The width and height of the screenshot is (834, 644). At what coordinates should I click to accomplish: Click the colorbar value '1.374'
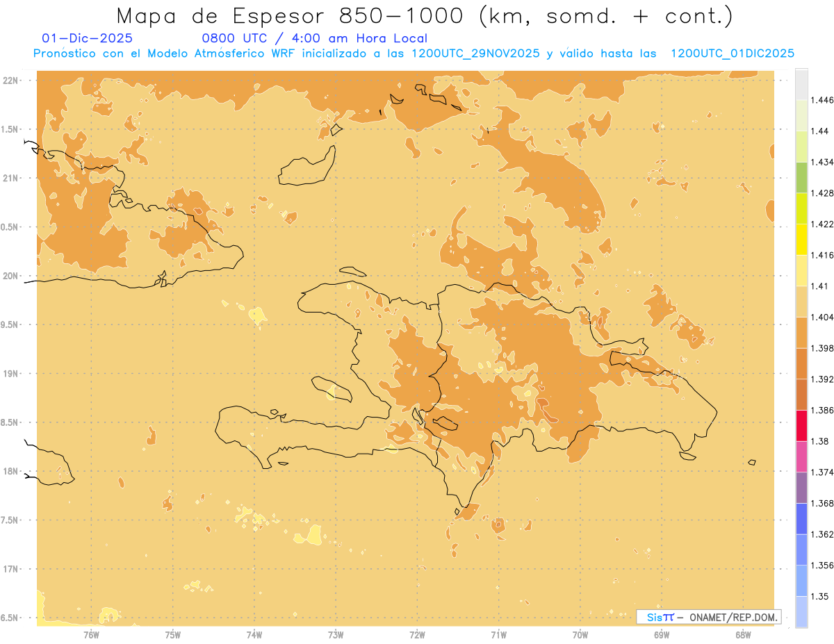pyautogui.click(x=823, y=472)
